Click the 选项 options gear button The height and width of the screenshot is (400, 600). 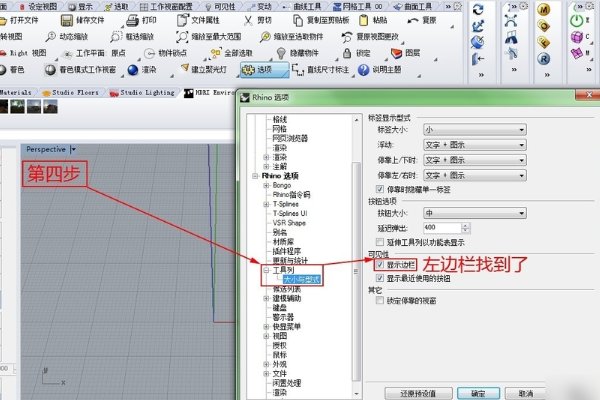[264, 70]
